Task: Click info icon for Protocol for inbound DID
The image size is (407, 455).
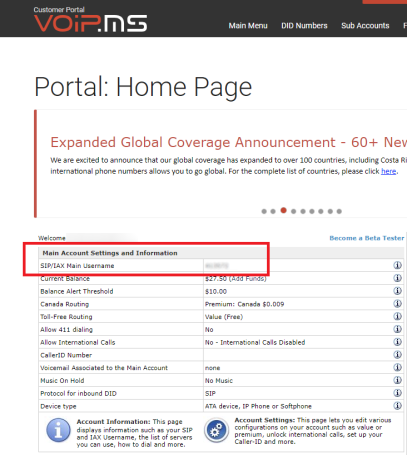Action: [x=397, y=393]
